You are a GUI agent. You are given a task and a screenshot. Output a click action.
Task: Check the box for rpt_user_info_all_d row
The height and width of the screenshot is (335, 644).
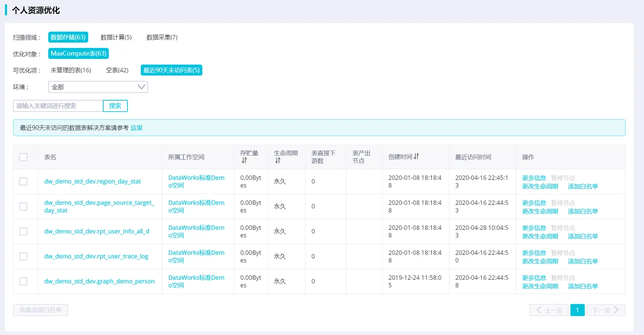pos(23,231)
